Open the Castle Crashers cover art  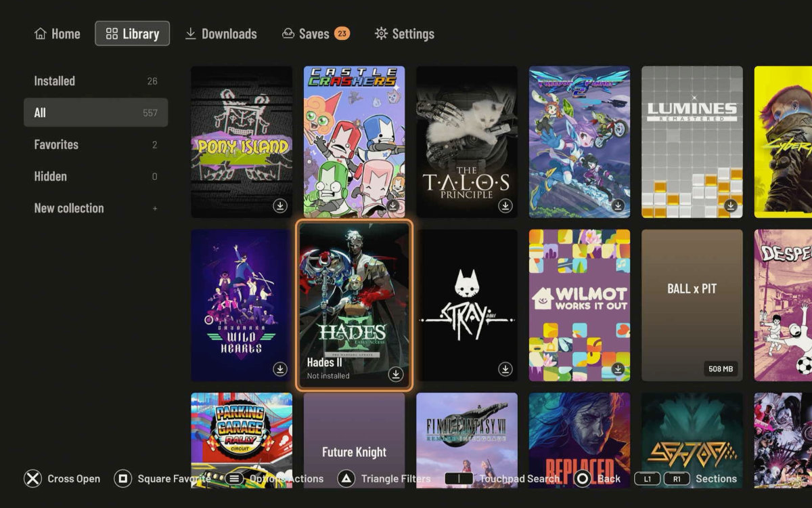(354, 142)
